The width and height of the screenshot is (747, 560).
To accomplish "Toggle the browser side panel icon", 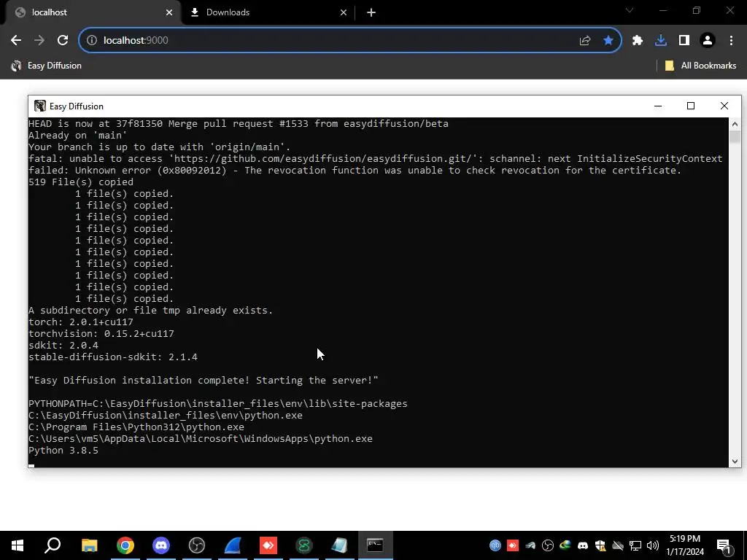I will click(684, 41).
